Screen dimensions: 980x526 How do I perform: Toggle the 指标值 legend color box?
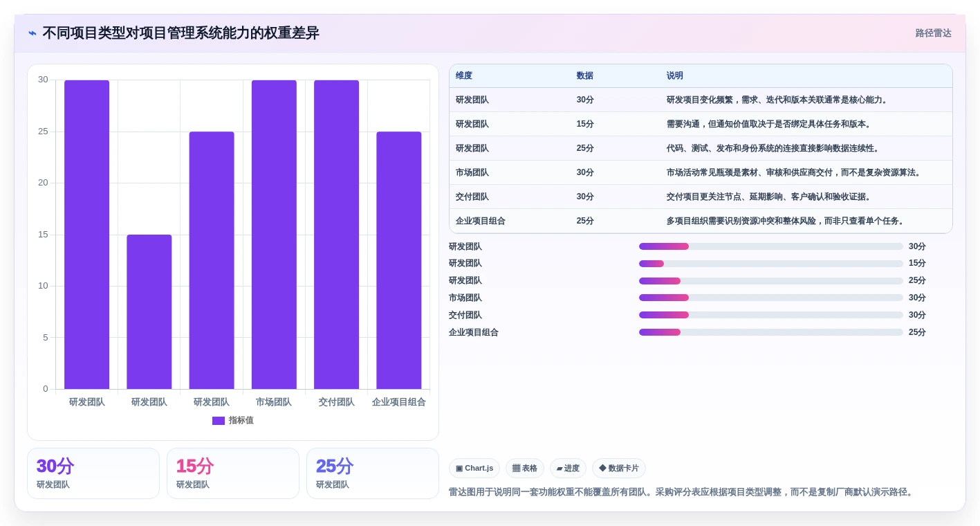[x=219, y=421]
